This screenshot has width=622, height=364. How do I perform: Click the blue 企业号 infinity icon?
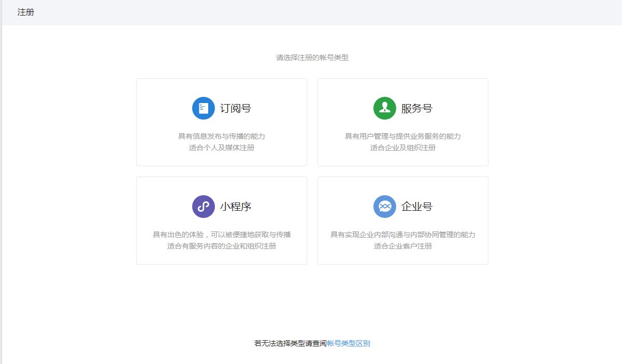(385, 206)
